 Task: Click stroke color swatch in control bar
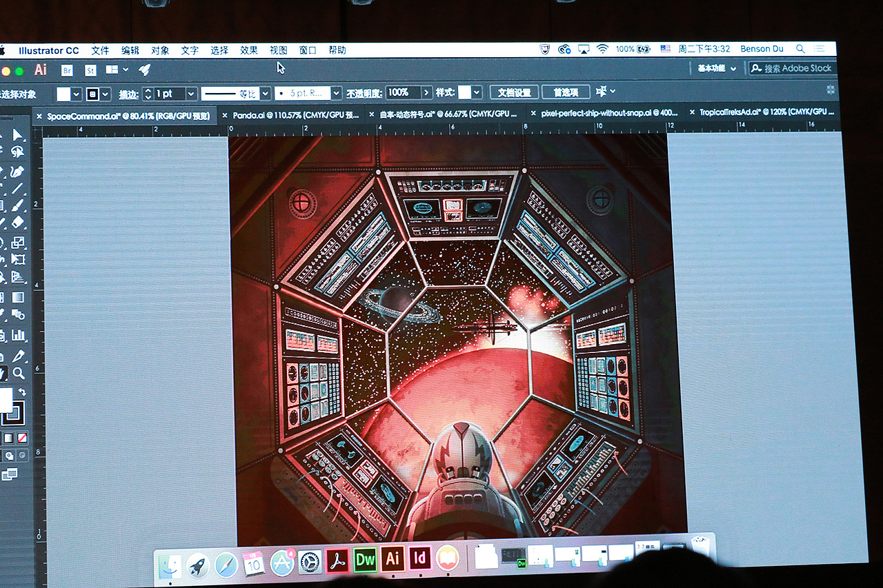click(x=92, y=94)
